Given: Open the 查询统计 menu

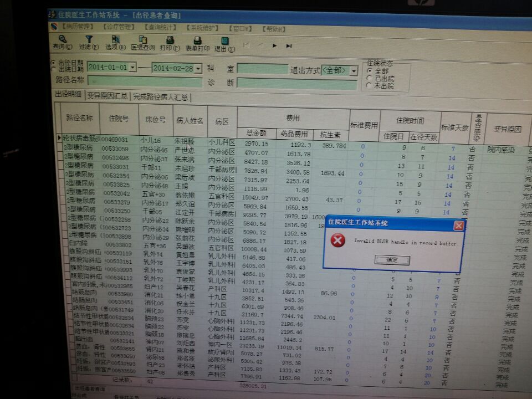Looking at the screenshot, I should (161, 27).
